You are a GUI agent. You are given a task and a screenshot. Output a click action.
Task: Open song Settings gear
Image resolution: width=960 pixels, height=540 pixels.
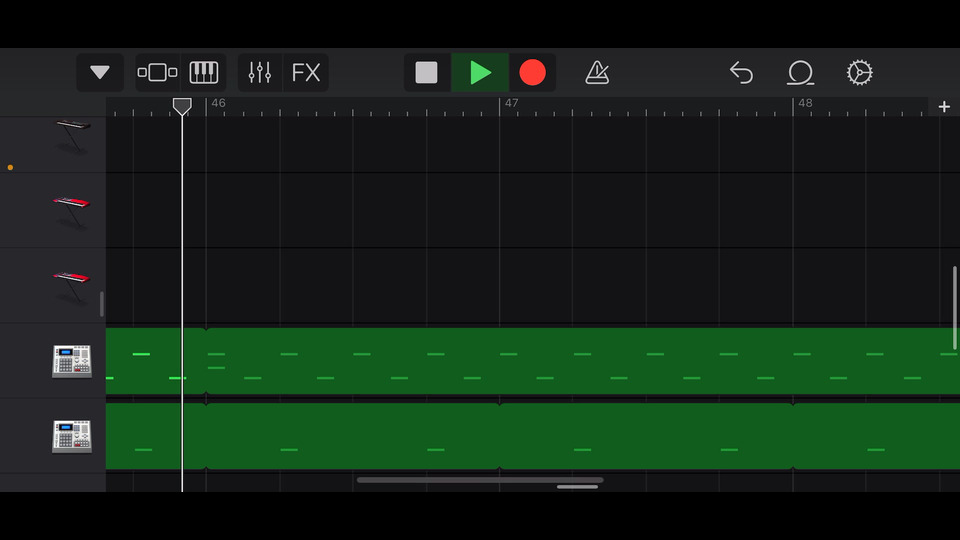coord(860,72)
